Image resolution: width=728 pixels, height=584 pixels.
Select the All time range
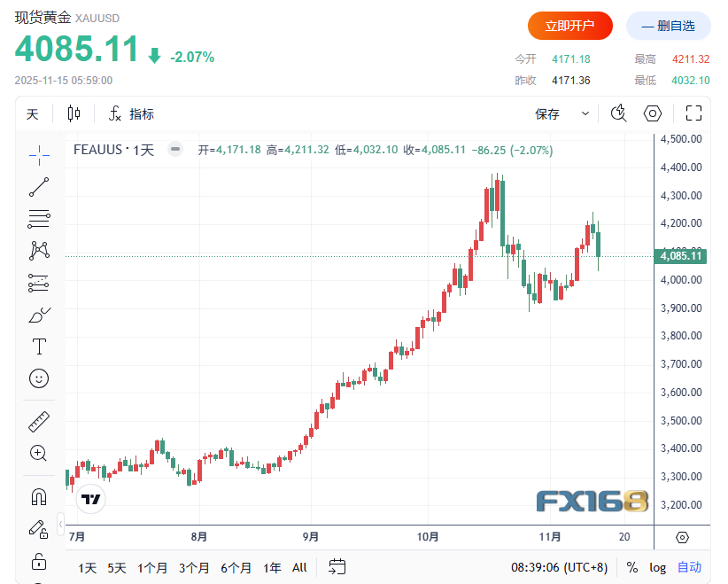click(x=298, y=567)
